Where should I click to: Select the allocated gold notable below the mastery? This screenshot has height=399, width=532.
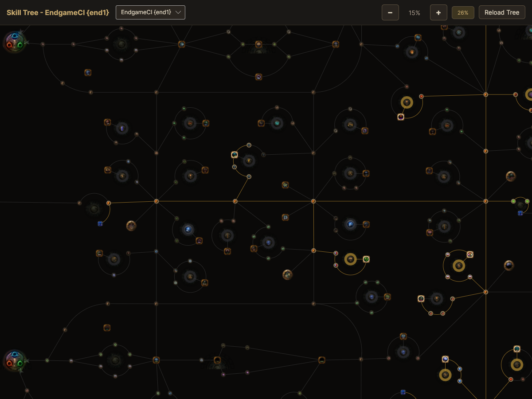pos(407,102)
